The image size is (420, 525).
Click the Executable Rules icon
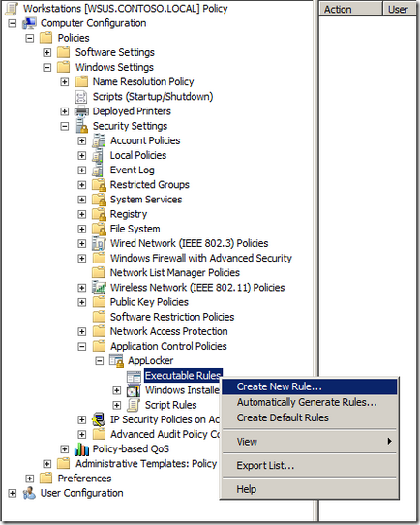tap(134, 376)
